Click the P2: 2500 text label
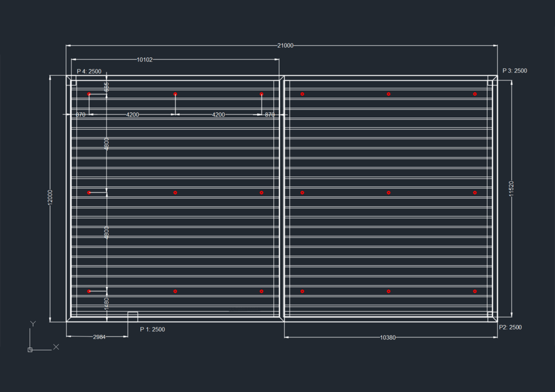 511,327
